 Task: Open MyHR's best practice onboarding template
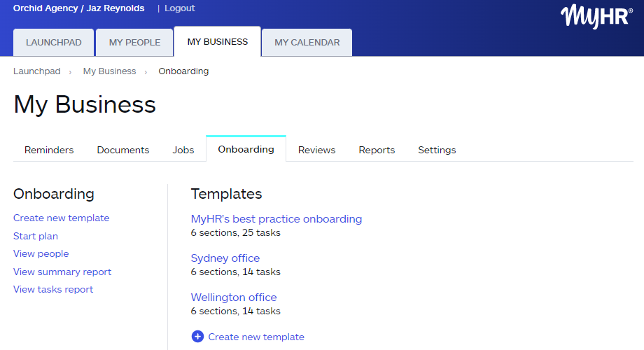pyautogui.click(x=276, y=219)
